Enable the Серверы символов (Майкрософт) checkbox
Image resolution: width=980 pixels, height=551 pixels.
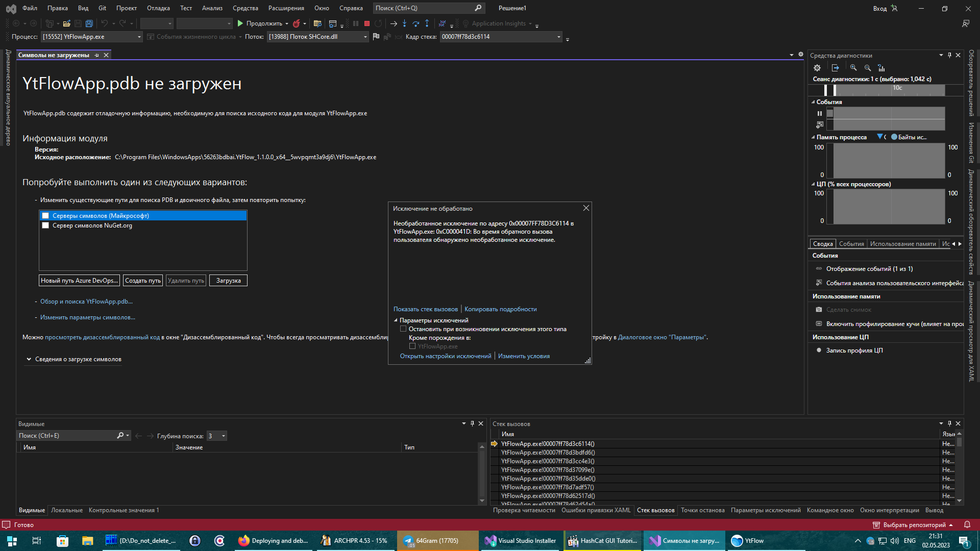point(45,215)
